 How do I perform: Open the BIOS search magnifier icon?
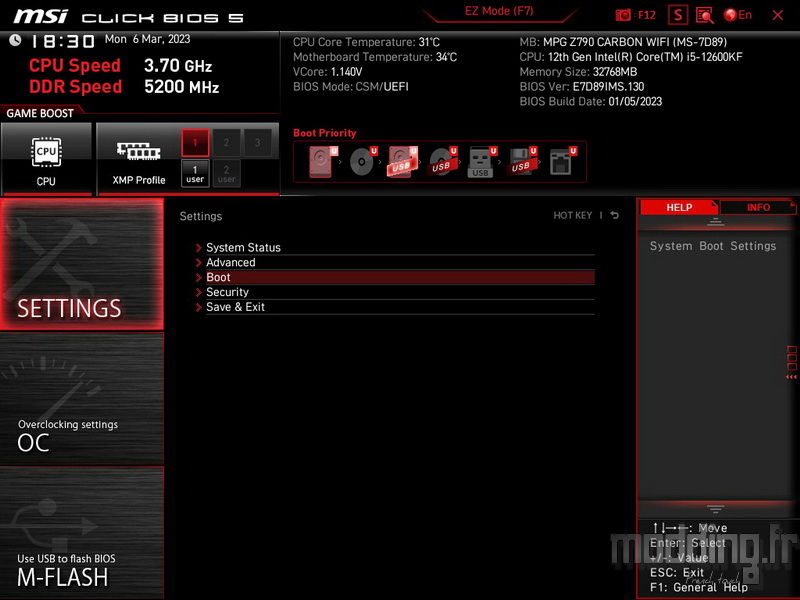click(705, 15)
